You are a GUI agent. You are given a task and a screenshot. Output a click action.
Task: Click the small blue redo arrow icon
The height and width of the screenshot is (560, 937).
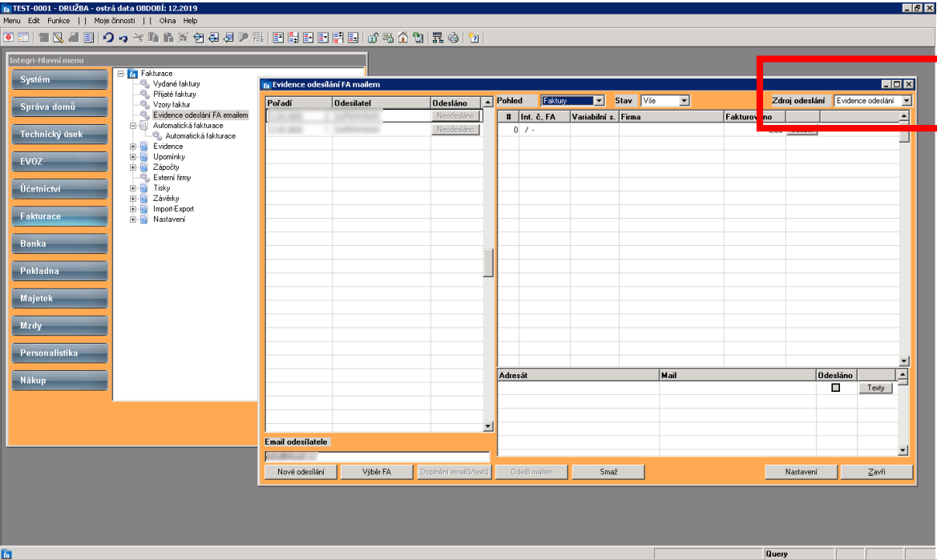coord(123,38)
